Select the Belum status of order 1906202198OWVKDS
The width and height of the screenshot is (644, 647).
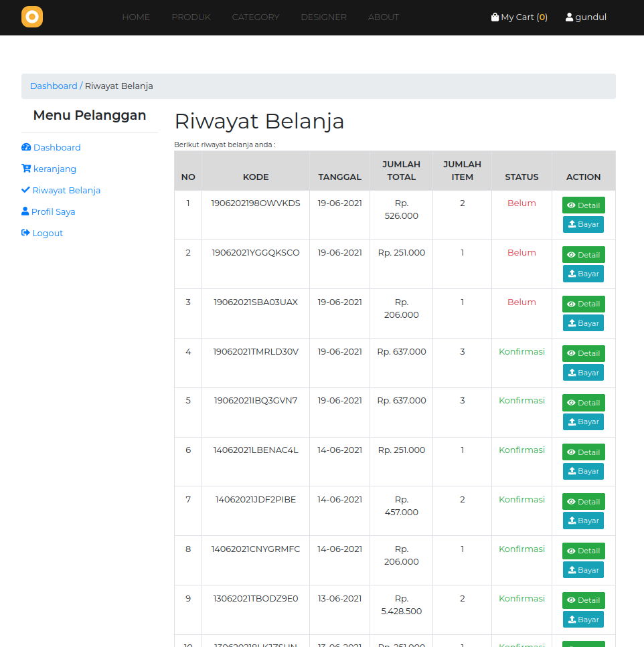(521, 203)
